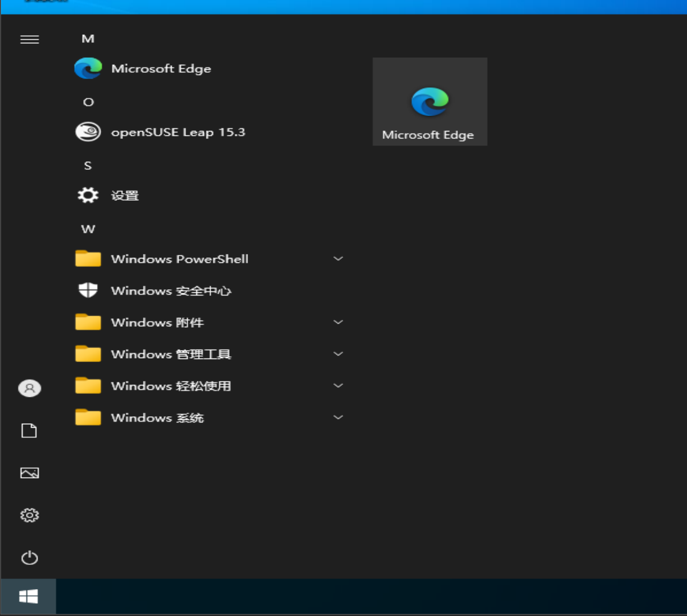
Task: Click the Power icon
Action: click(29, 557)
